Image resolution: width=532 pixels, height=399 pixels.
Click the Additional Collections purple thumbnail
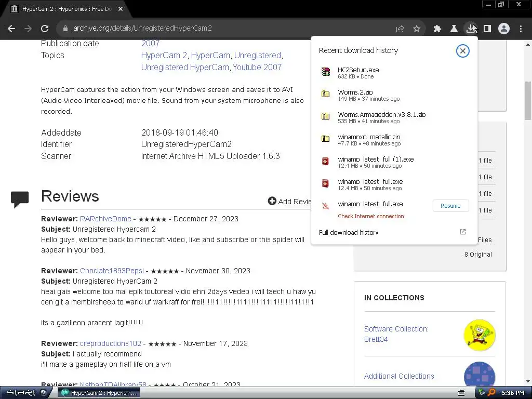click(480, 374)
